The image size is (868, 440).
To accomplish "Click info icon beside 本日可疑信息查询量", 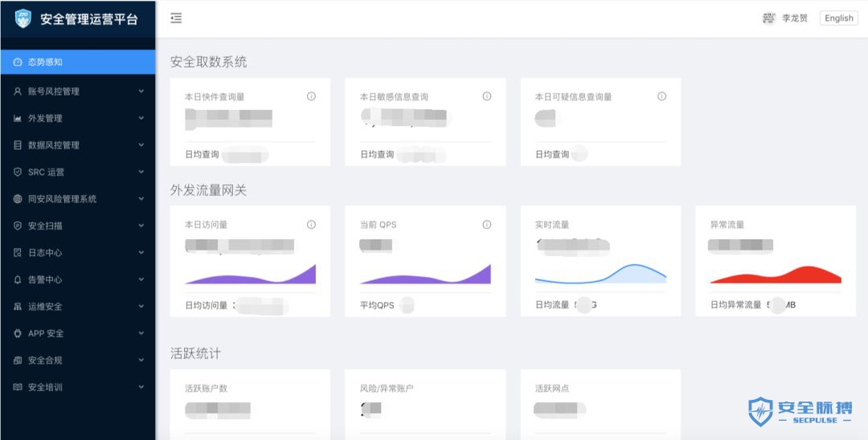I will point(661,96).
